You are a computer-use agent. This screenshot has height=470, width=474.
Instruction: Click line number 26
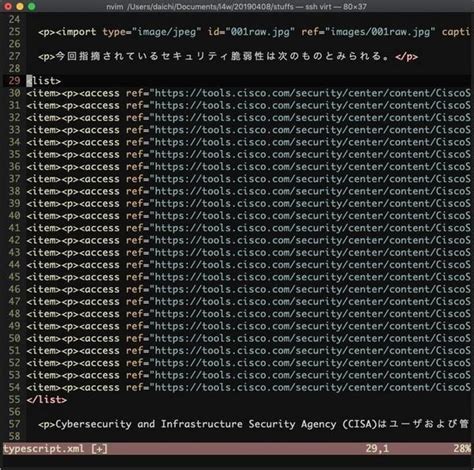(x=14, y=44)
